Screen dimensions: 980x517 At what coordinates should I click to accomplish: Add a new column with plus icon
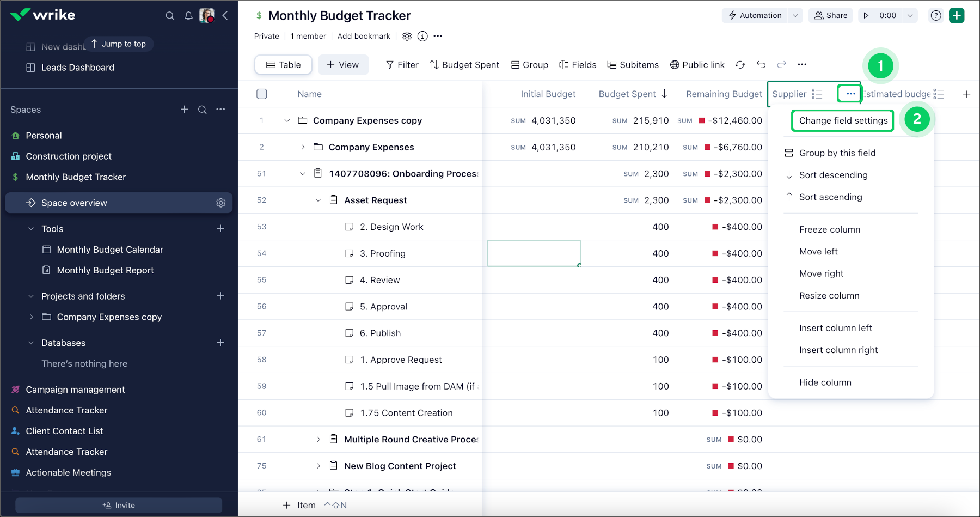(966, 94)
